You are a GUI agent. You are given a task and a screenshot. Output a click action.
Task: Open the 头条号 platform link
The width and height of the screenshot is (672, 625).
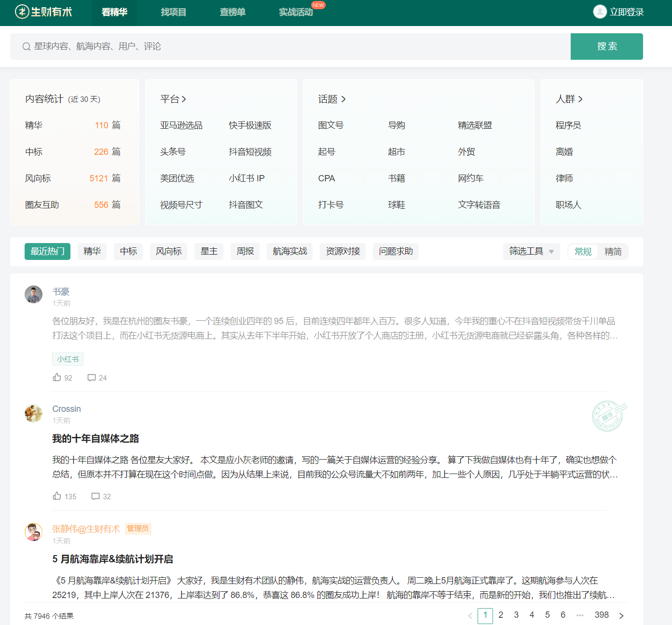(x=173, y=152)
